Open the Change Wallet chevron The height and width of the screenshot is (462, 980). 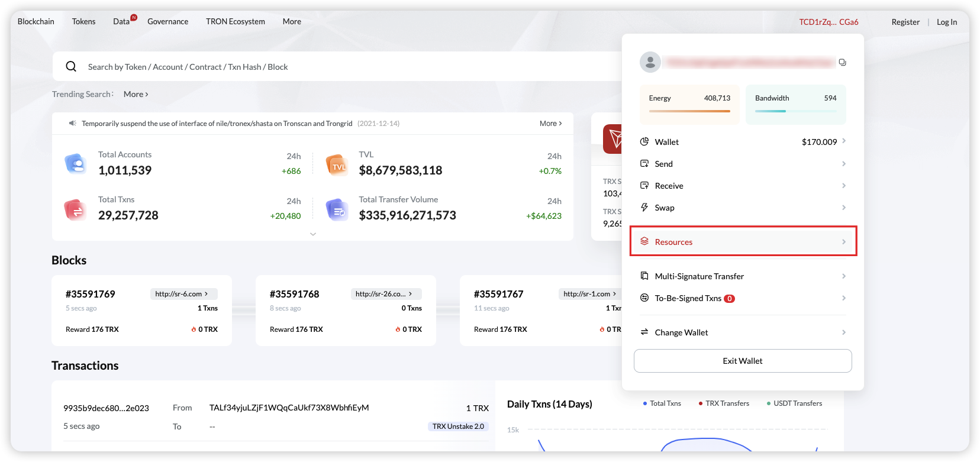tap(844, 332)
